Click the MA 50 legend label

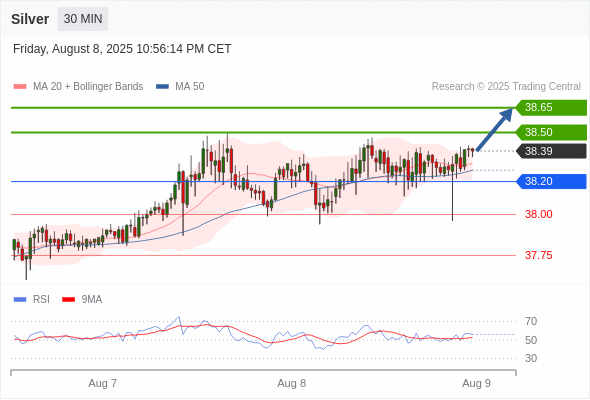[x=190, y=87]
